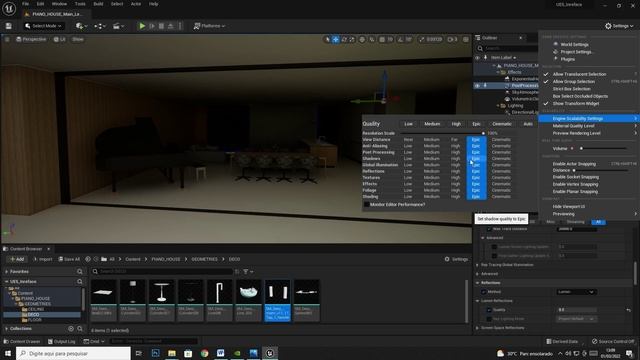
Task: Open the viewport hamburger options icon
Action: [7, 40]
